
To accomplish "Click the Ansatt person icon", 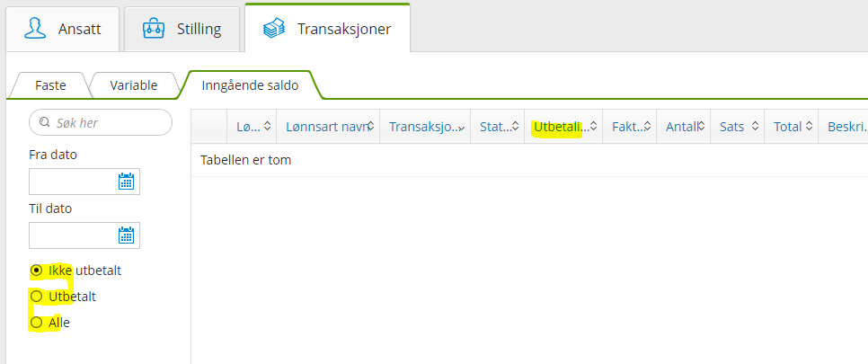I will [35, 29].
